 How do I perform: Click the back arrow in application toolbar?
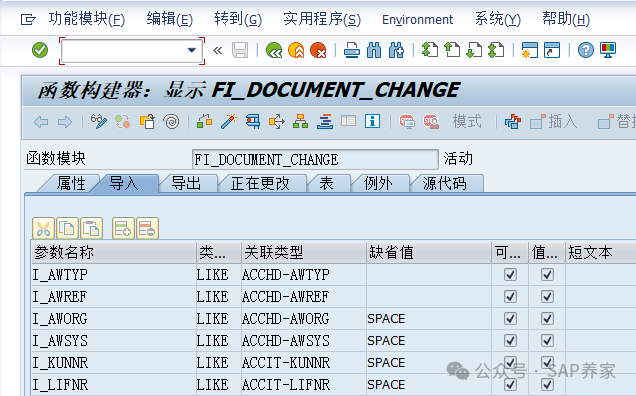tap(41, 122)
